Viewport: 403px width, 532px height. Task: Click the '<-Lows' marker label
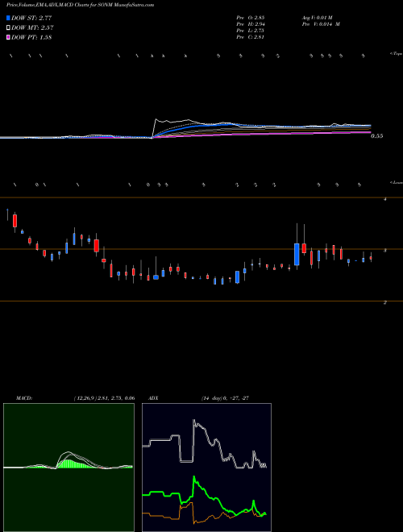pyautogui.click(x=396, y=182)
